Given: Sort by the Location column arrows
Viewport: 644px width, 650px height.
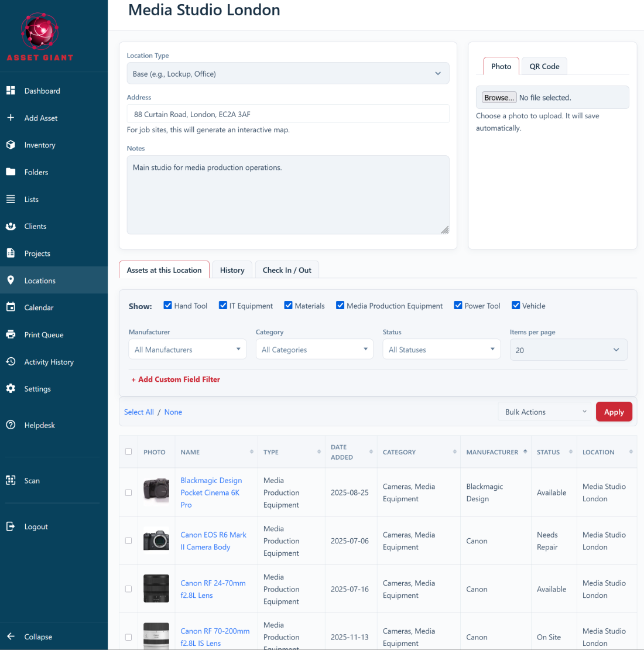Looking at the screenshot, I should (x=631, y=452).
